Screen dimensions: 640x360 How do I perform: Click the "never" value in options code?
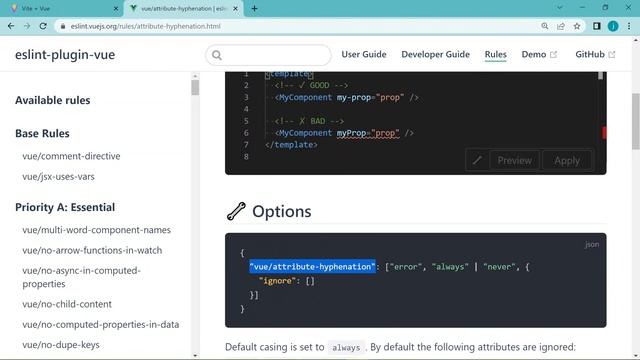[500, 267]
